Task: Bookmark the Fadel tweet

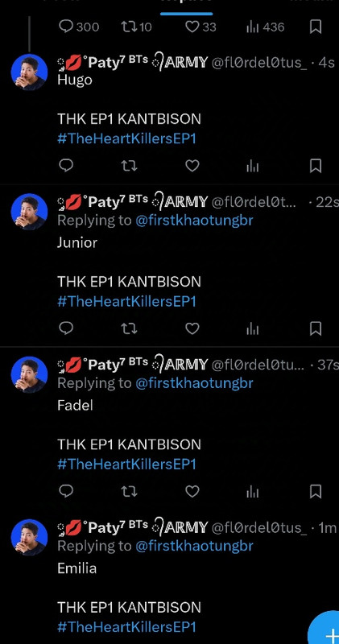Action: pos(315,491)
